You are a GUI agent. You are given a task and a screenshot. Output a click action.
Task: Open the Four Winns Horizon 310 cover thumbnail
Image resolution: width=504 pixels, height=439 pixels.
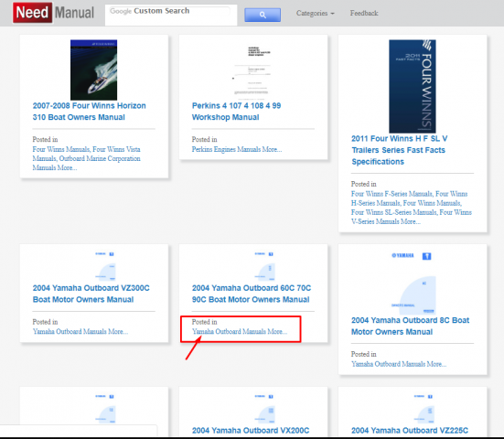tap(93, 70)
